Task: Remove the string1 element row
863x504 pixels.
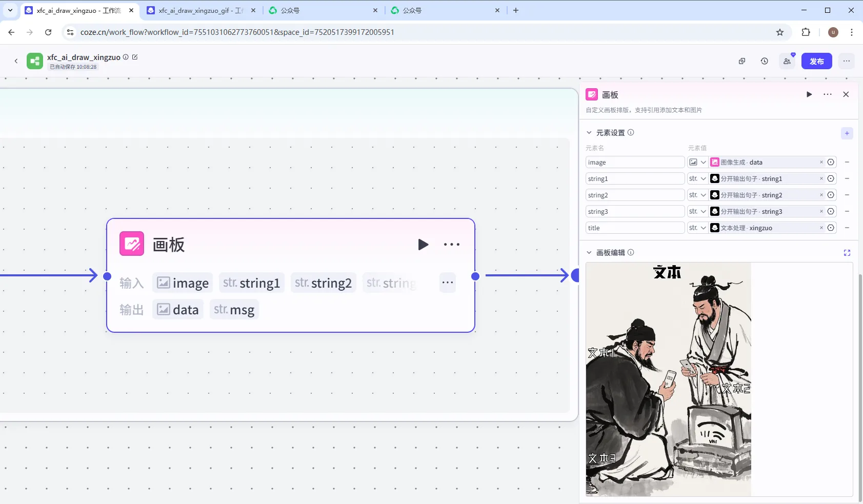Action: click(847, 178)
